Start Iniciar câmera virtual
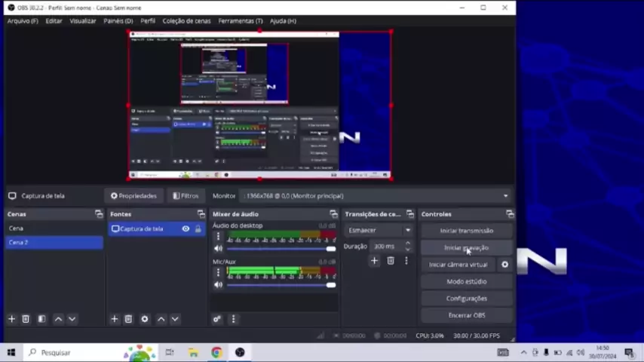 pyautogui.click(x=458, y=265)
